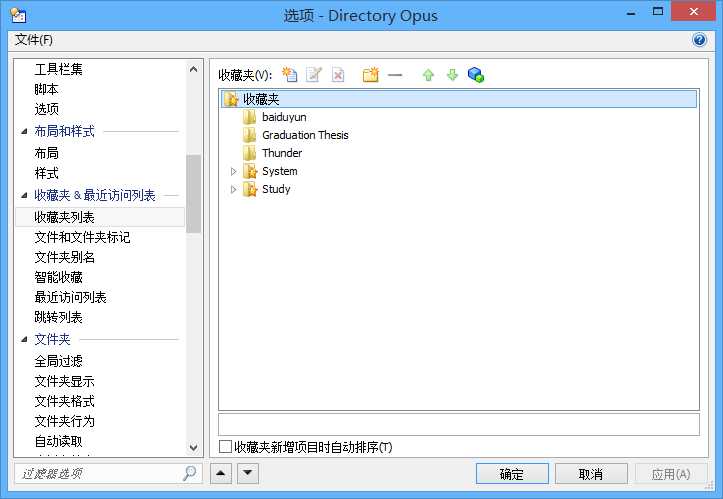Image resolution: width=723 pixels, height=499 pixels.
Task: Click the new favorite icon in toolbar
Action: click(x=290, y=75)
